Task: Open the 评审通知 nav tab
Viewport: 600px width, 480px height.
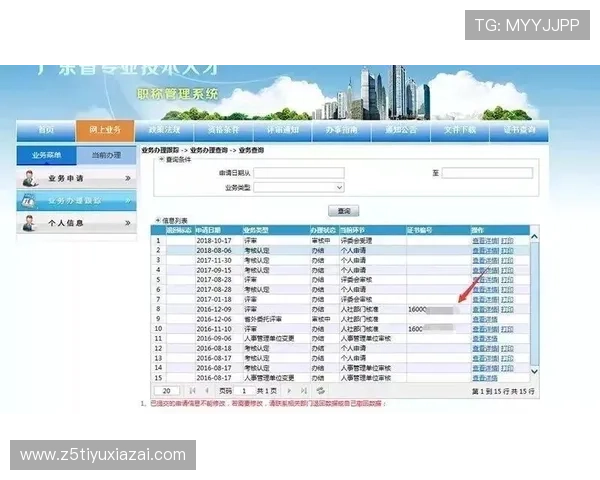Action: pyautogui.click(x=283, y=130)
